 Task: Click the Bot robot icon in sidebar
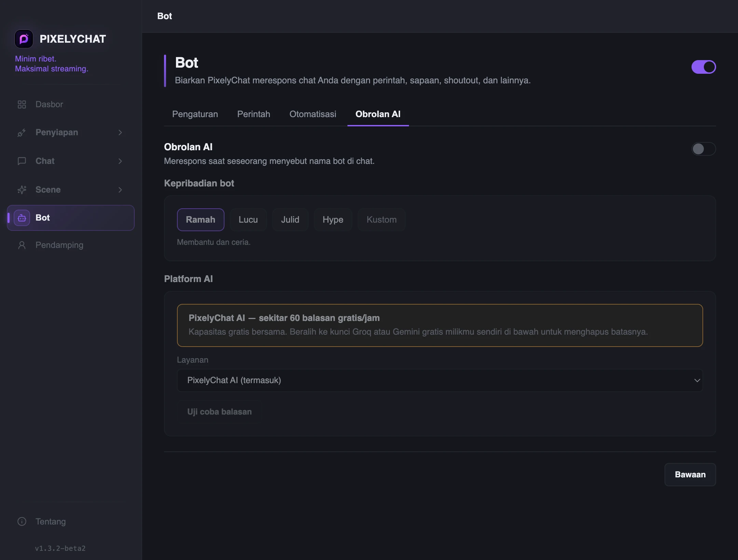[22, 218]
